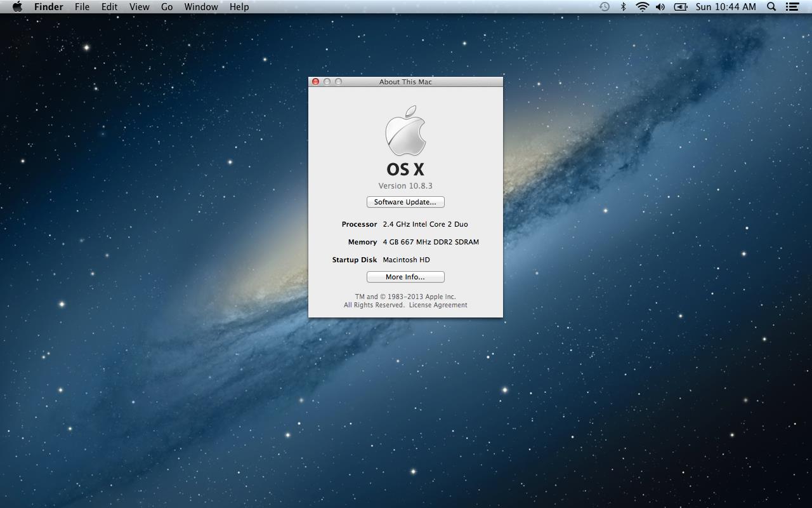The width and height of the screenshot is (812, 508).
Task: Click the gray minimize button of About This Mac
Action: pyautogui.click(x=327, y=82)
